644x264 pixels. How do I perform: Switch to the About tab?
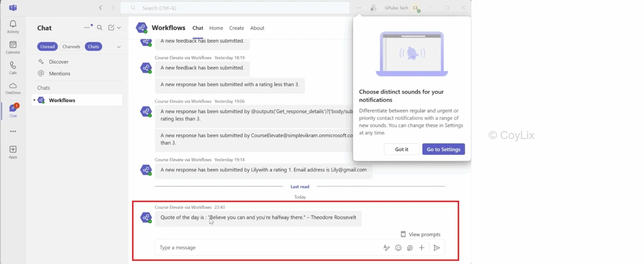(x=257, y=28)
